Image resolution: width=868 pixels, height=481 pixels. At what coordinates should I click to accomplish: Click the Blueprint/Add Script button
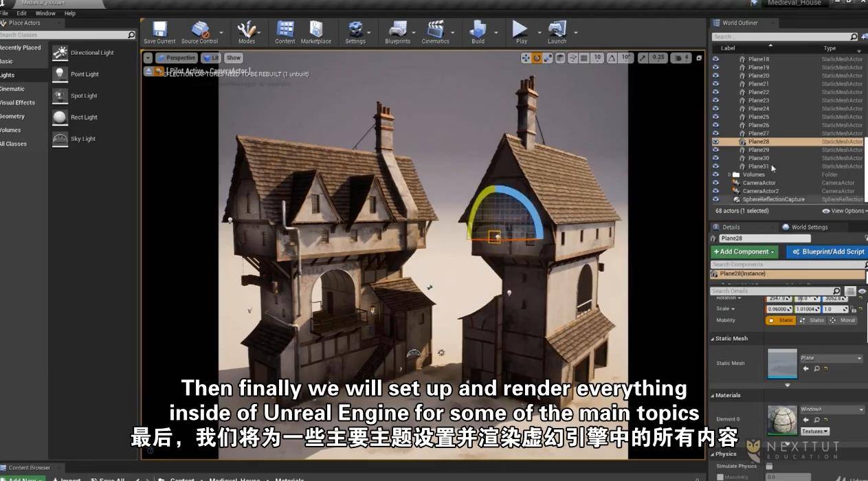point(827,251)
